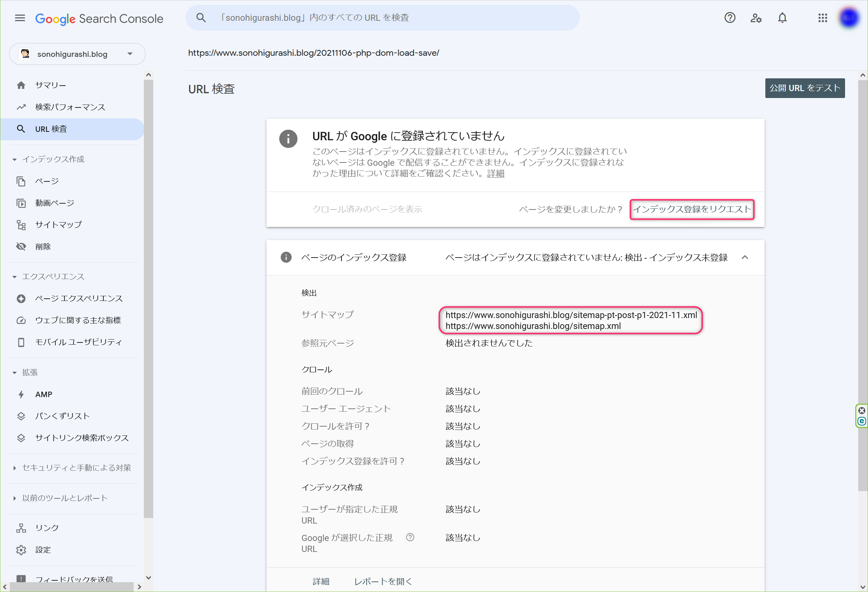Click the sitemap-pt-post-p1-2021-11.xml URL text
The width and height of the screenshot is (868, 592).
point(571,315)
